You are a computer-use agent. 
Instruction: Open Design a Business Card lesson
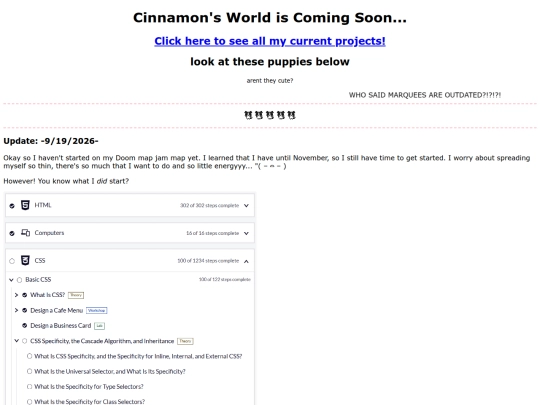61,325
